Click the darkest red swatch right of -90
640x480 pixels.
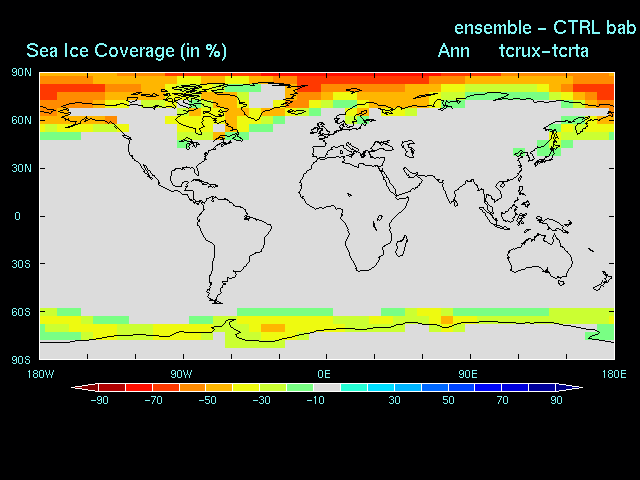click(112, 387)
